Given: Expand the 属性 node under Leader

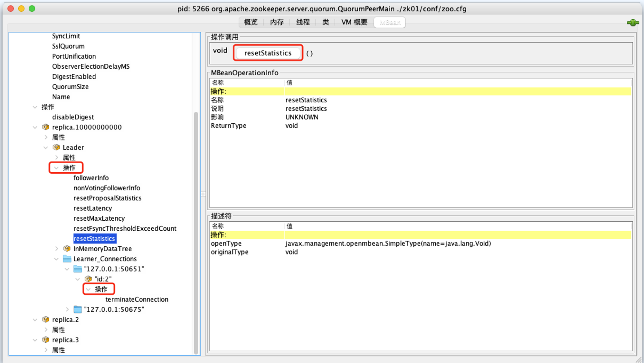Looking at the screenshot, I should point(57,158).
